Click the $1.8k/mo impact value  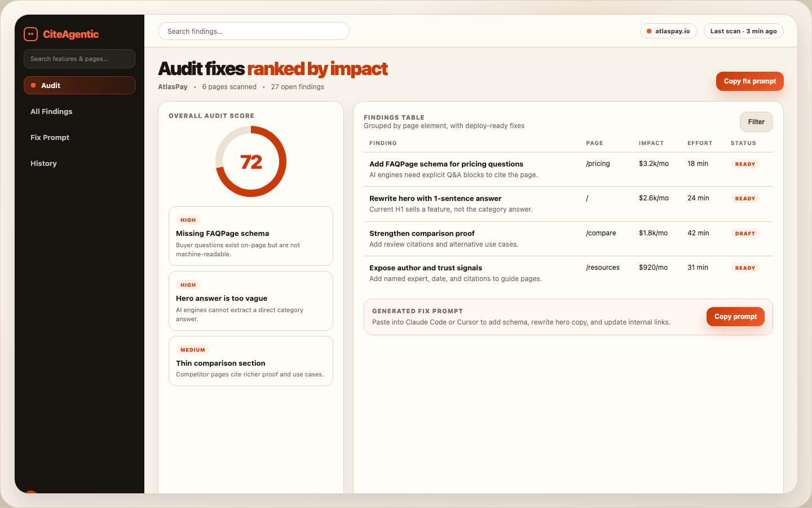pyautogui.click(x=653, y=233)
